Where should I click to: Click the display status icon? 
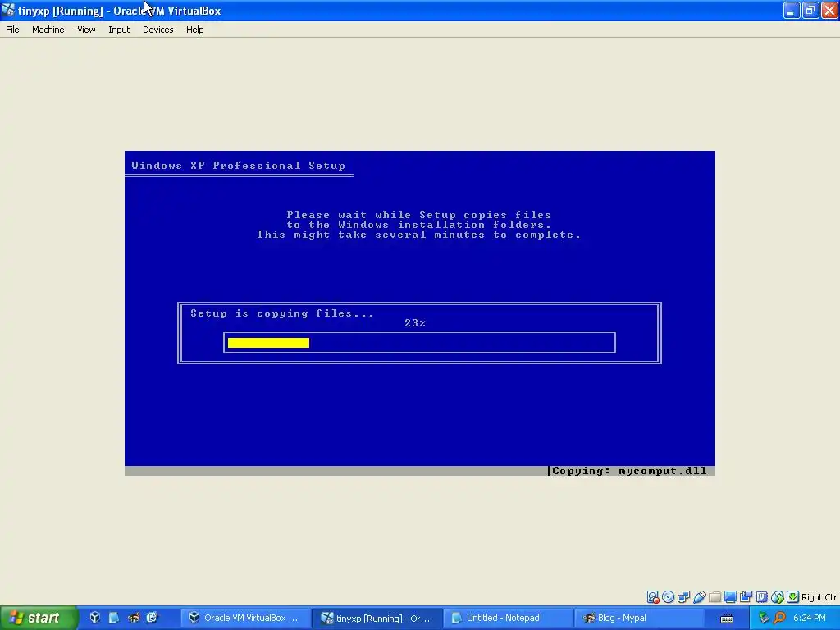pos(730,597)
